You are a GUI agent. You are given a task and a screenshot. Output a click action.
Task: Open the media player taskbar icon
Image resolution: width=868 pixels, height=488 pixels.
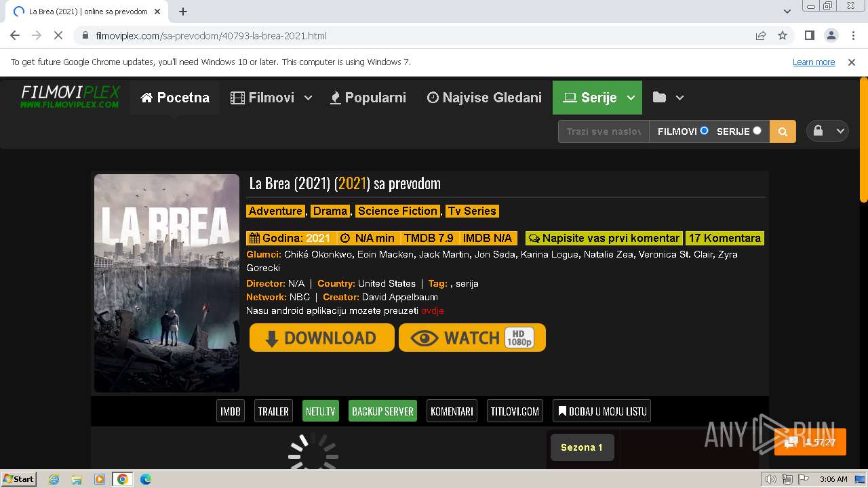coord(100,479)
